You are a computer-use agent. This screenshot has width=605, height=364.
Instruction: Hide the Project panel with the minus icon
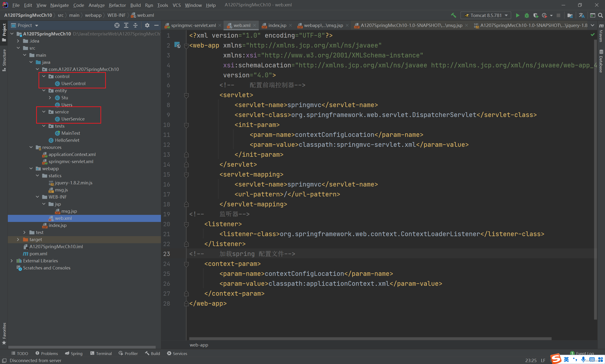click(x=156, y=25)
